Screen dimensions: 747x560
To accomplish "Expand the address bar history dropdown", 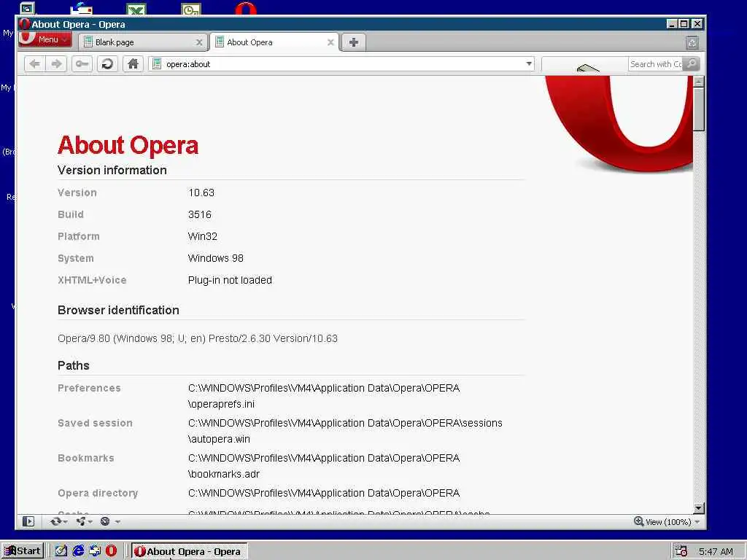I will pos(529,64).
